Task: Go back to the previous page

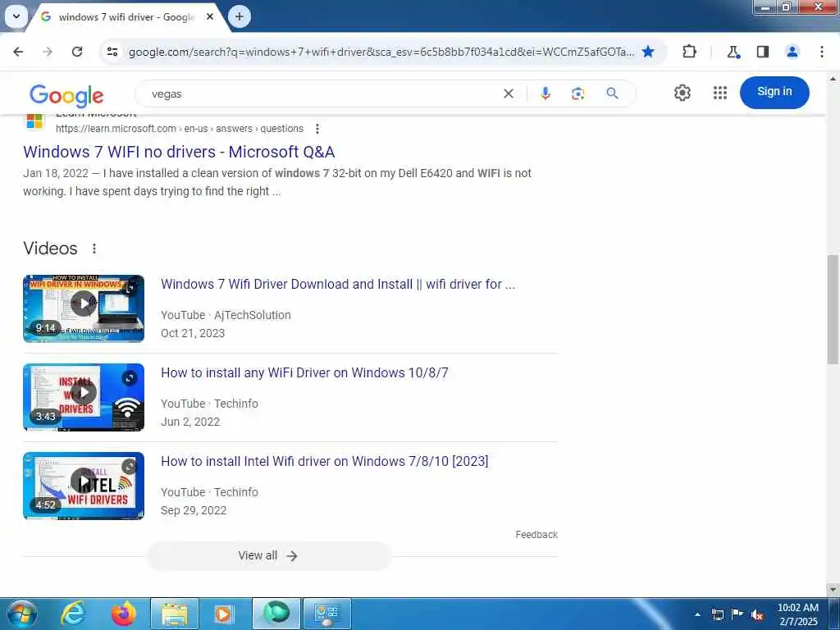Action: coord(18,52)
